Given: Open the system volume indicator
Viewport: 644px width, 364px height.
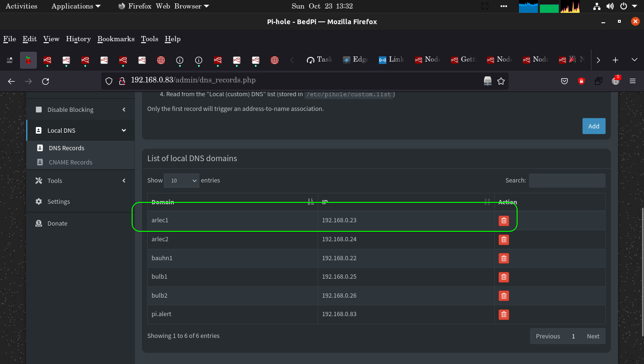Looking at the screenshot, I should (610, 6).
